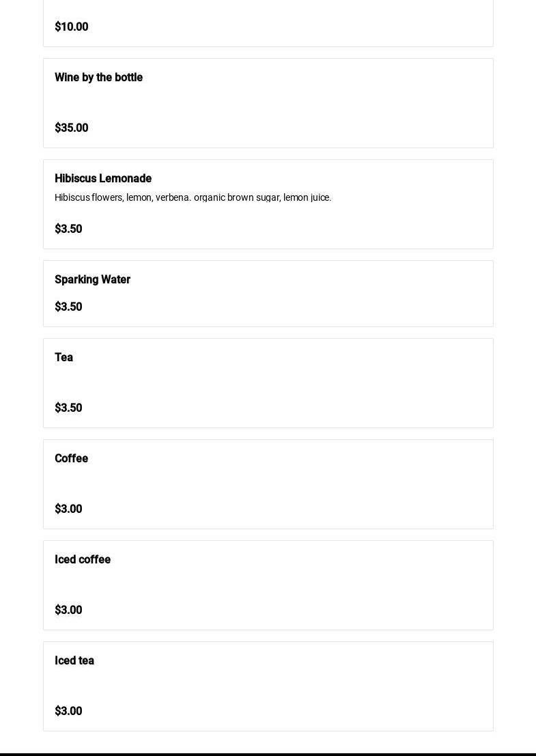This screenshot has width=536, height=756.
Task: Click the $3.50 price under Sparking Water
Action: pyautogui.click(x=68, y=307)
